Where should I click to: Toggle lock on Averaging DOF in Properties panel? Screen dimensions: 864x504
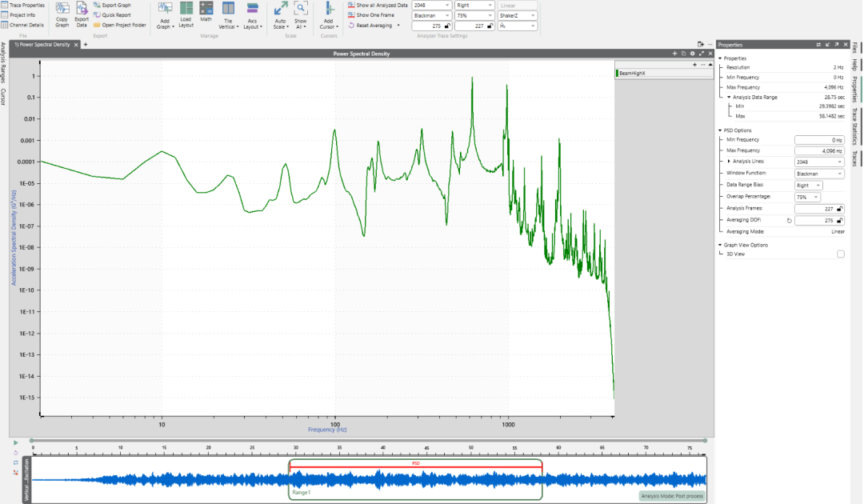click(x=840, y=220)
